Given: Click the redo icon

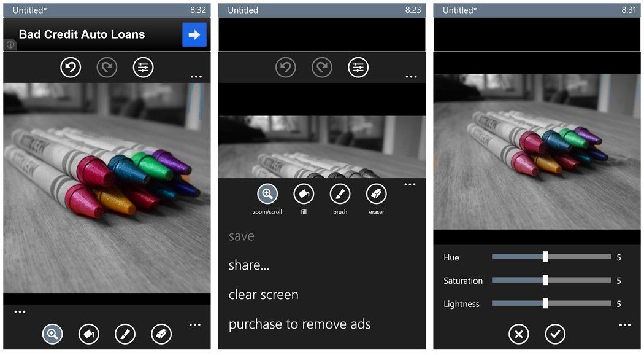Looking at the screenshot, I should coord(107,67).
